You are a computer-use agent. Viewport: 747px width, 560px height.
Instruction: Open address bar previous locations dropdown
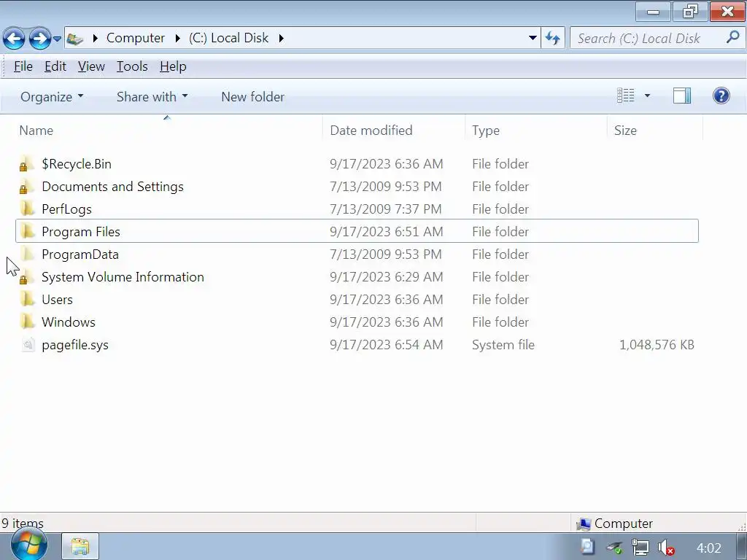(533, 38)
